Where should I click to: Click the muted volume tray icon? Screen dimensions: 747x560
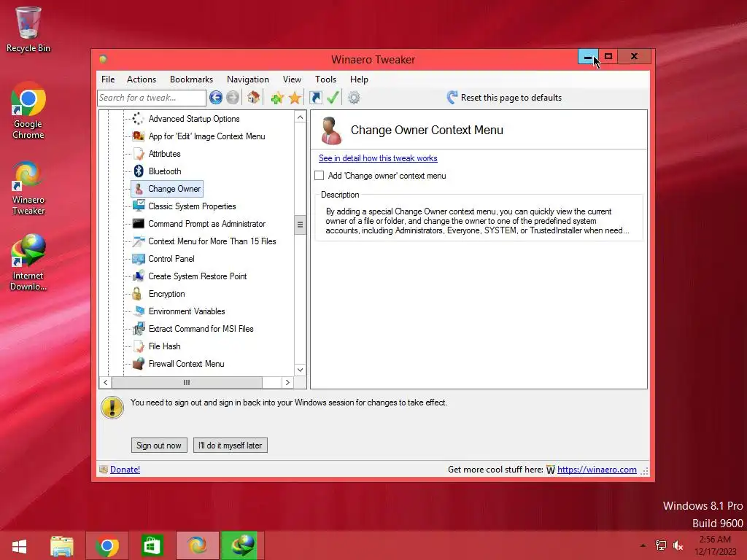pos(678,545)
